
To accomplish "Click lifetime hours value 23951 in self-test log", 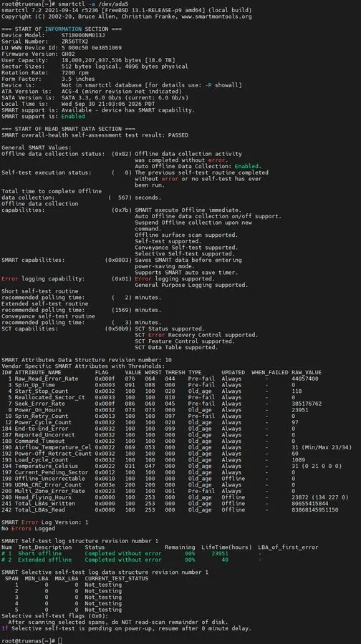I will [x=220, y=554].
